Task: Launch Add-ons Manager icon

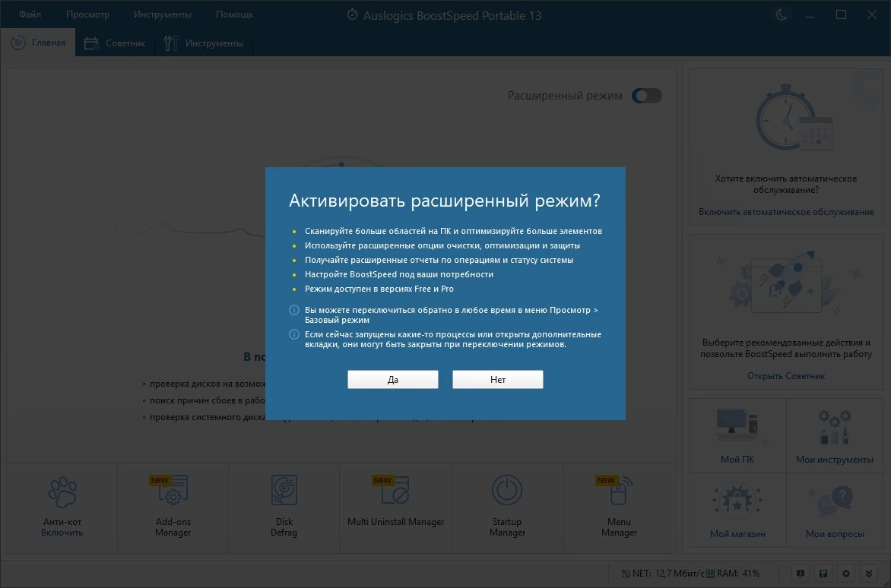Action: 173,490
